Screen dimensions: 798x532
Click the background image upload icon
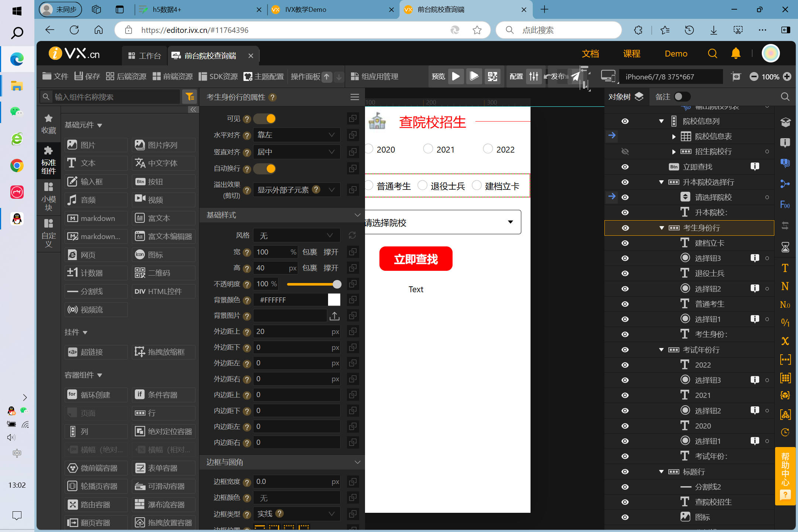tap(334, 316)
